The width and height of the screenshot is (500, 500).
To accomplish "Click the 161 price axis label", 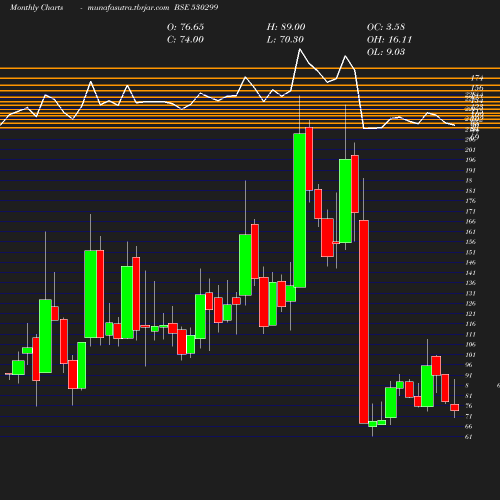I will (x=470, y=232).
